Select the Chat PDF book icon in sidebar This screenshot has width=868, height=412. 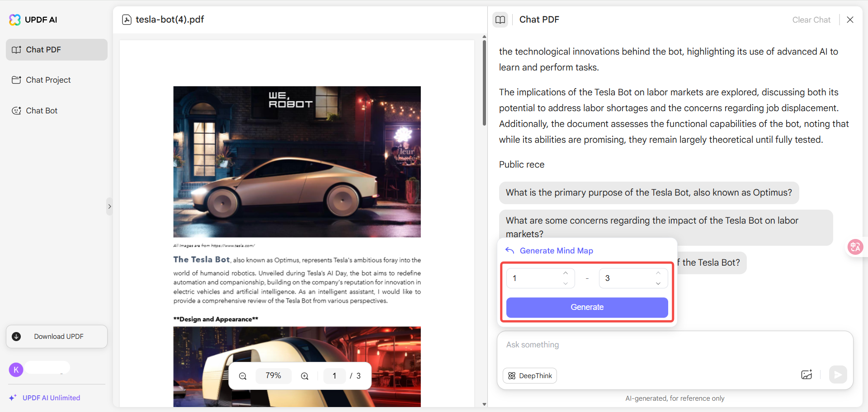16,50
